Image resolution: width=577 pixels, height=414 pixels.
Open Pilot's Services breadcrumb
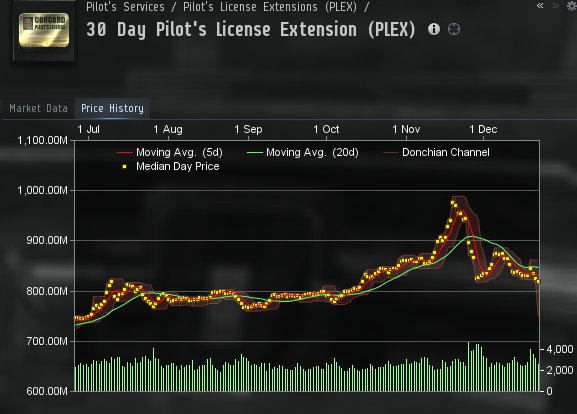[x=125, y=7]
